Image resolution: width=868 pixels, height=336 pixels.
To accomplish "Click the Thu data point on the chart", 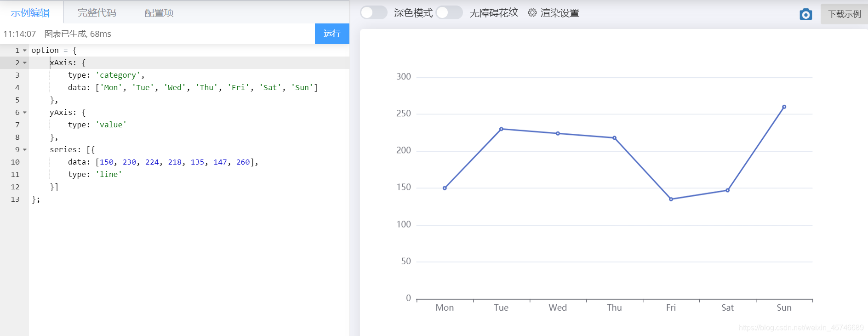I will coord(614,138).
